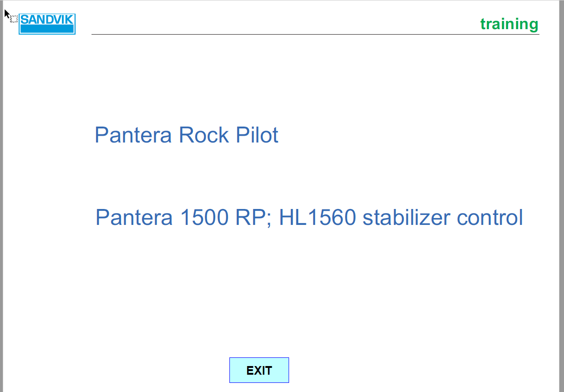The width and height of the screenshot is (564, 392).
Task: Click the SANDVIK lettering in the logo
Action: [x=47, y=20]
